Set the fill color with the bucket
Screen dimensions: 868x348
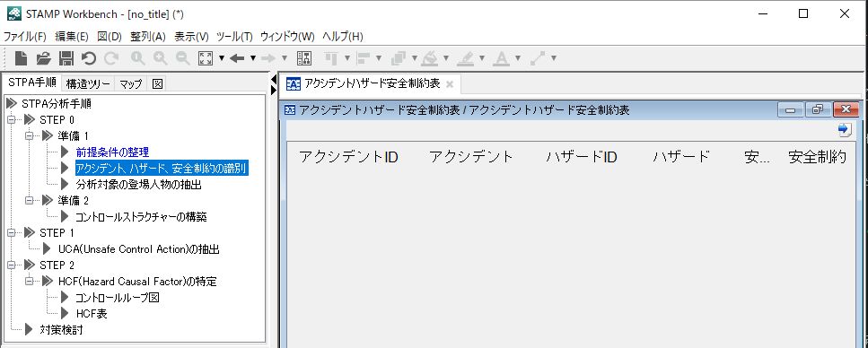pyautogui.click(x=430, y=58)
